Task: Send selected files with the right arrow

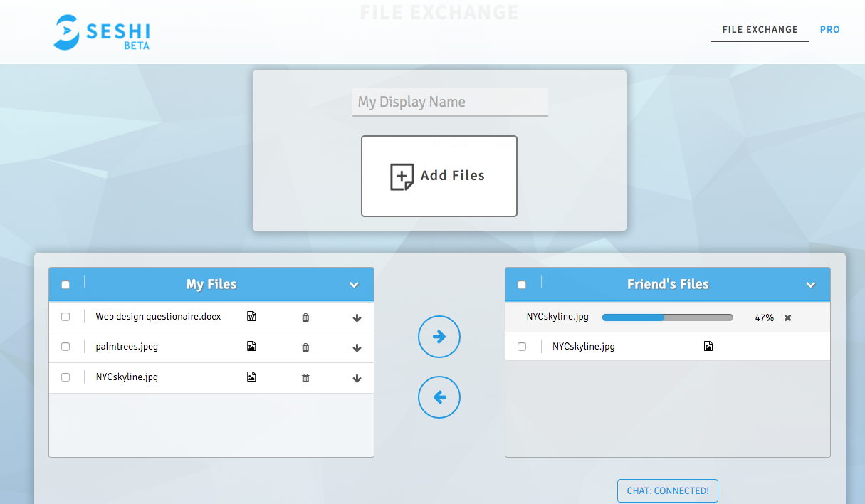Action: coord(439,337)
